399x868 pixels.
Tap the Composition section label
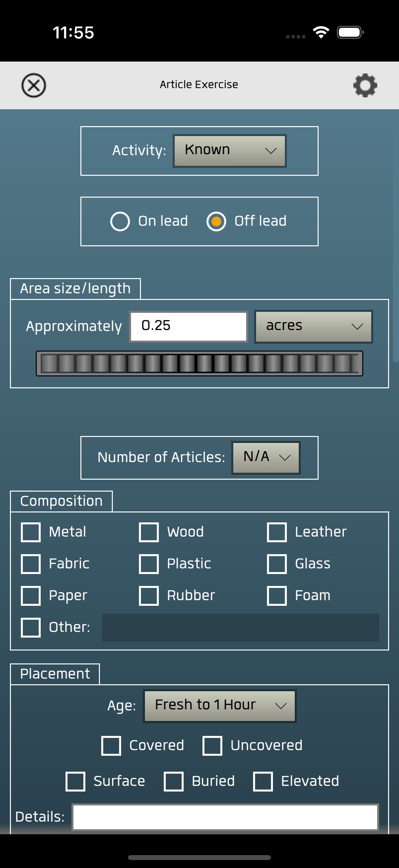point(61,501)
